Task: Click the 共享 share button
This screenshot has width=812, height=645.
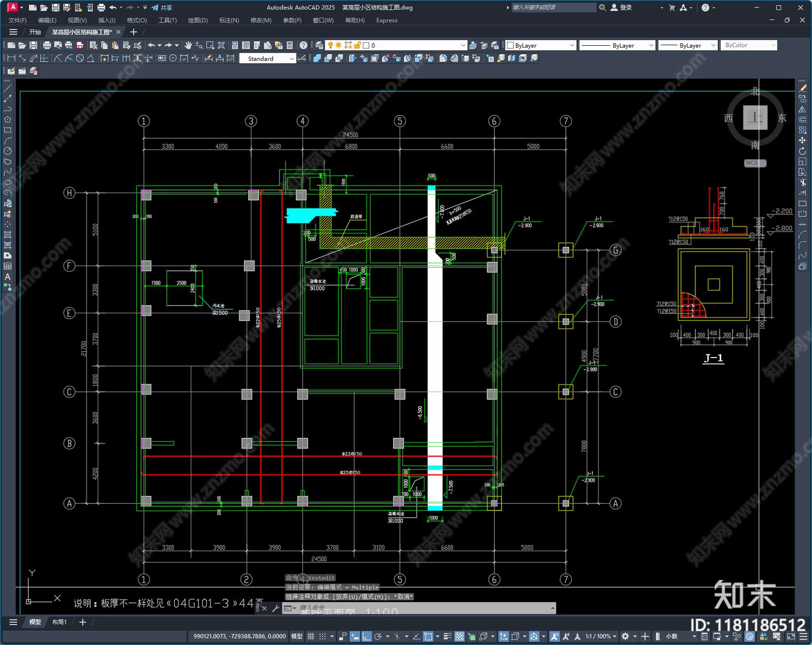Action: point(162,8)
